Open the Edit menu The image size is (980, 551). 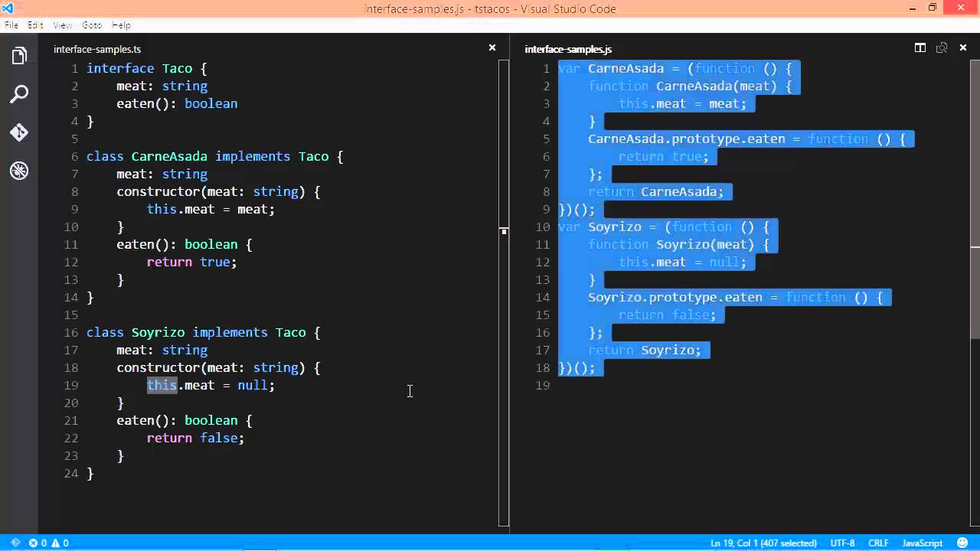tap(35, 25)
